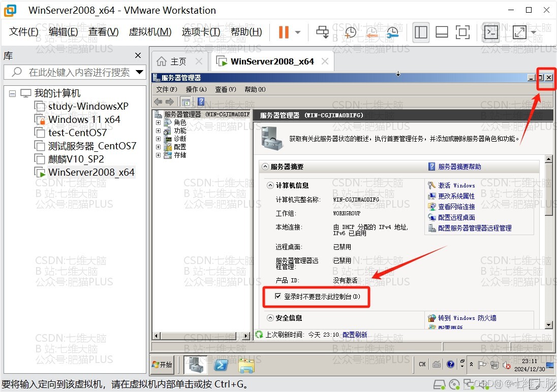The image size is (557, 392).
Task: Open the snapshot manager
Action: pos(392,32)
